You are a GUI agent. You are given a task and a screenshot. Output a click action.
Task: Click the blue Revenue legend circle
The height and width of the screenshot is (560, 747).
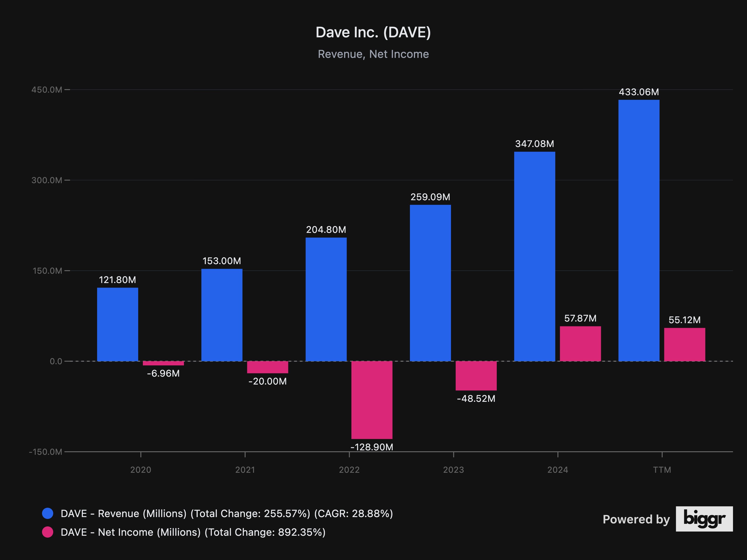click(x=48, y=513)
